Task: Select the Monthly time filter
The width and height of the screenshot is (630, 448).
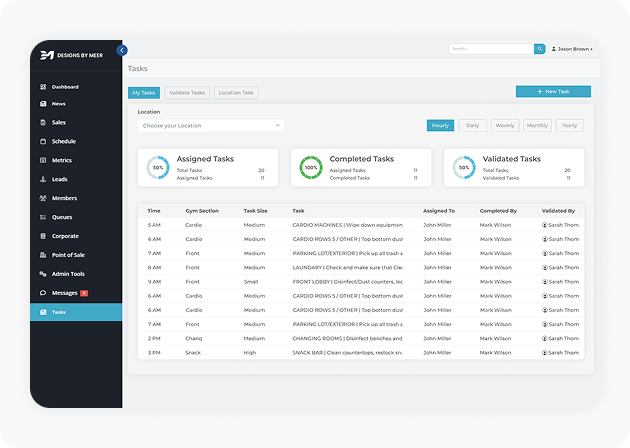Action: tap(537, 125)
